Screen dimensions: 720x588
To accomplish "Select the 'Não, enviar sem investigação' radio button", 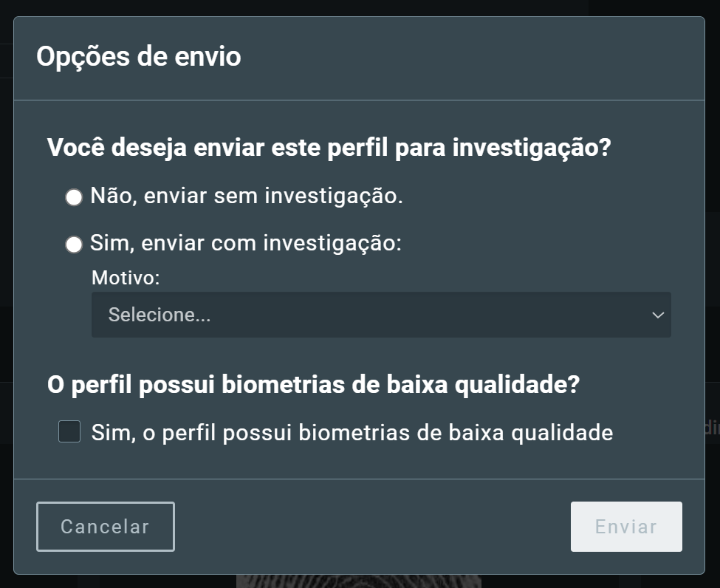I will click(x=74, y=197).
